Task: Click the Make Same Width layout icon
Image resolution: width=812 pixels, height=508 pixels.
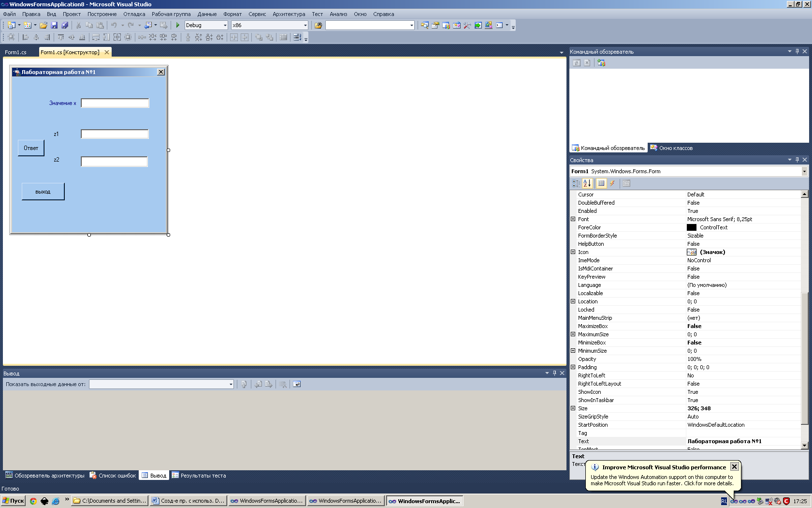Action: [x=96, y=37]
